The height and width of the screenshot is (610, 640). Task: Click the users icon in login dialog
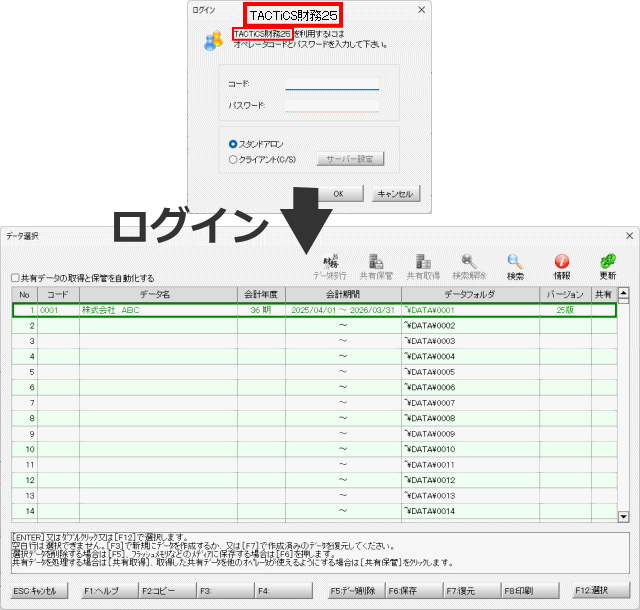214,40
